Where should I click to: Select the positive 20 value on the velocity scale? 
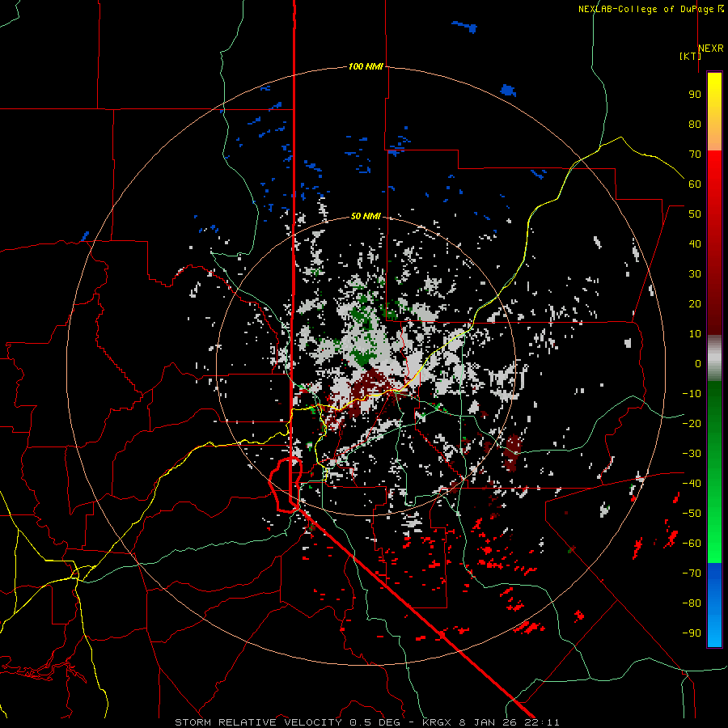coord(695,304)
